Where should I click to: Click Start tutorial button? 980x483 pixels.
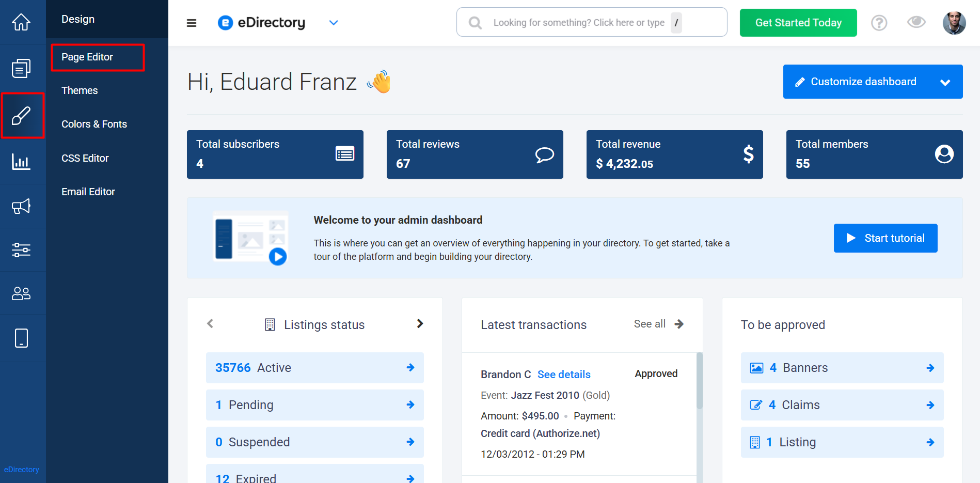[886, 238]
